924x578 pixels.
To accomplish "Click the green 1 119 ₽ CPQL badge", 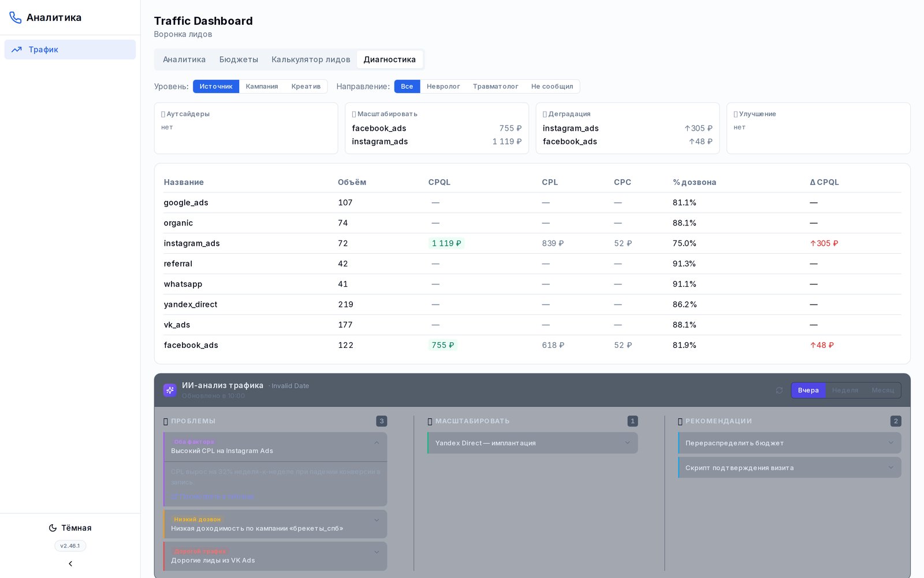I will pos(446,243).
